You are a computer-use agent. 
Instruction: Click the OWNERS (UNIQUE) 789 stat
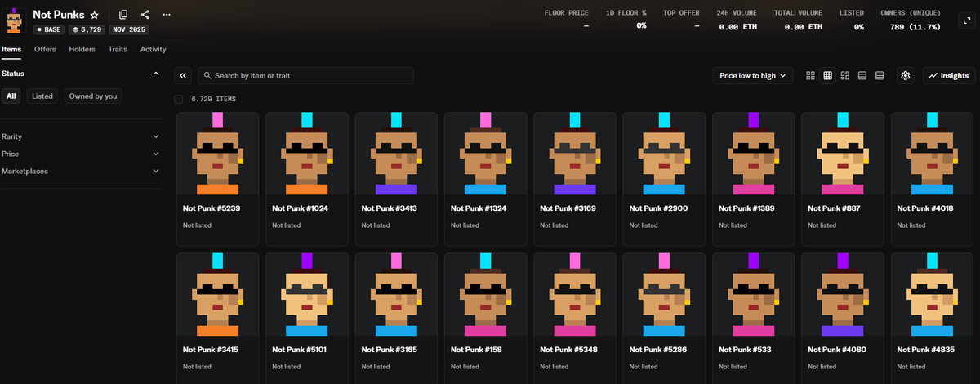[x=910, y=20]
